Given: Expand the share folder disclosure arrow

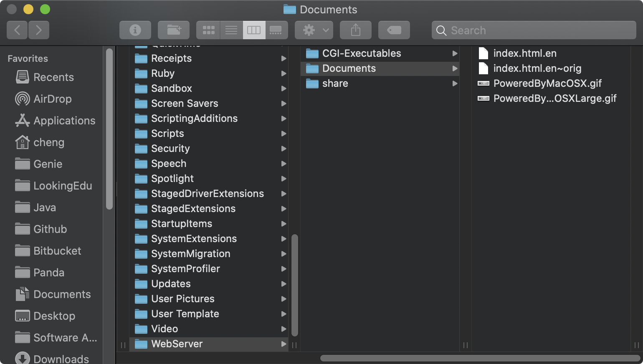Looking at the screenshot, I should [455, 83].
